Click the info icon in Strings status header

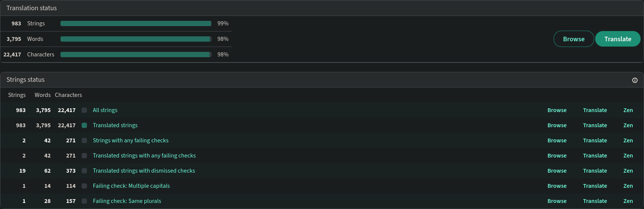click(635, 80)
